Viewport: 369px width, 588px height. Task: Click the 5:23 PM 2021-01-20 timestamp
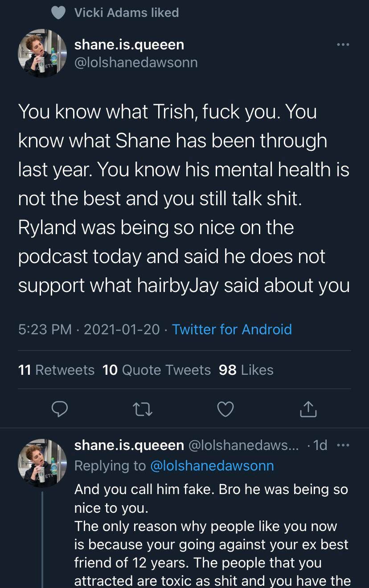(89, 329)
